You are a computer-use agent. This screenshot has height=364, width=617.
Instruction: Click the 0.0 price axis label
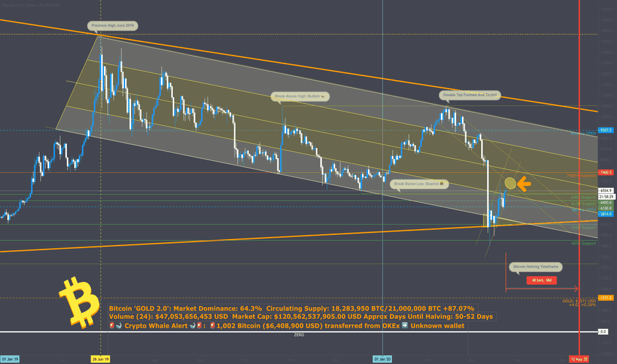pyautogui.click(x=603, y=332)
